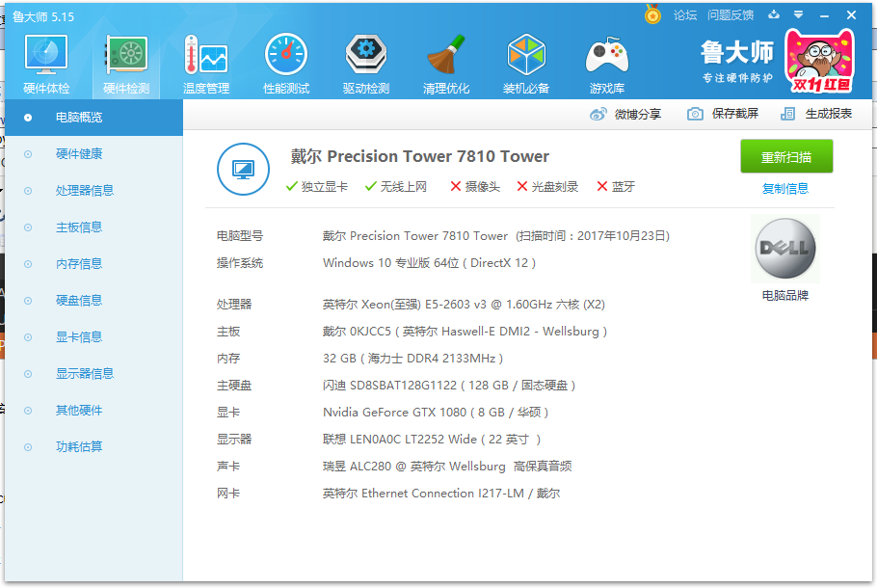Click the 生成报表 report icon
Image resolution: width=877 pixels, height=588 pixels.
pyautogui.click(x=787, y=114)
